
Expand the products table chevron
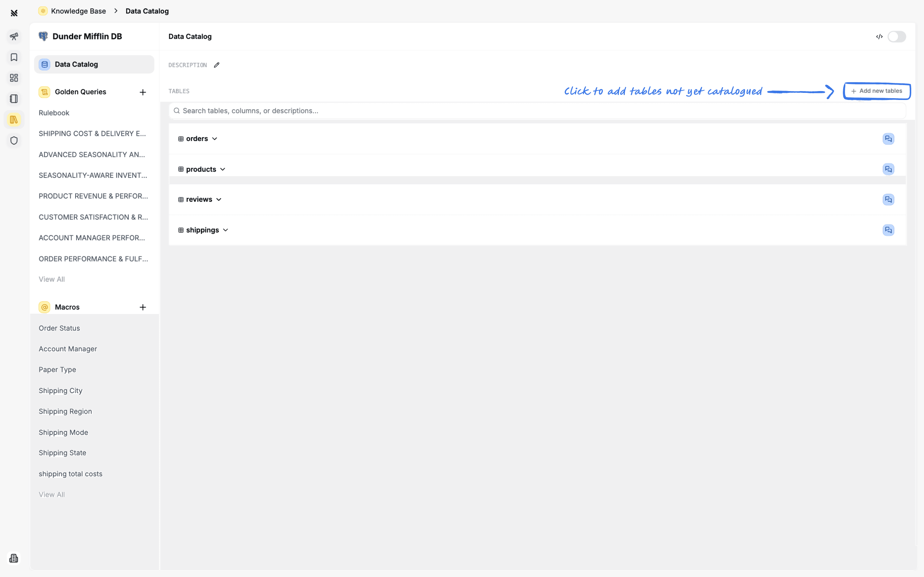click(x=223, y=169)
